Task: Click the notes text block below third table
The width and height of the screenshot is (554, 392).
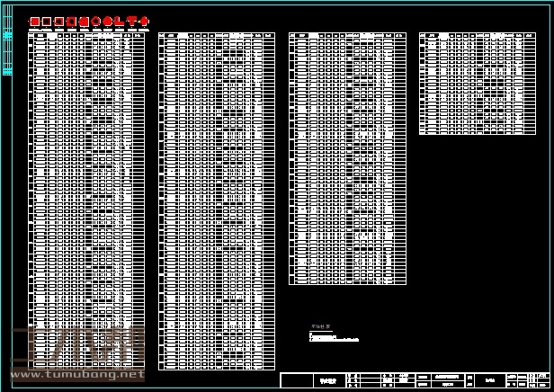Action: (333, 336)
